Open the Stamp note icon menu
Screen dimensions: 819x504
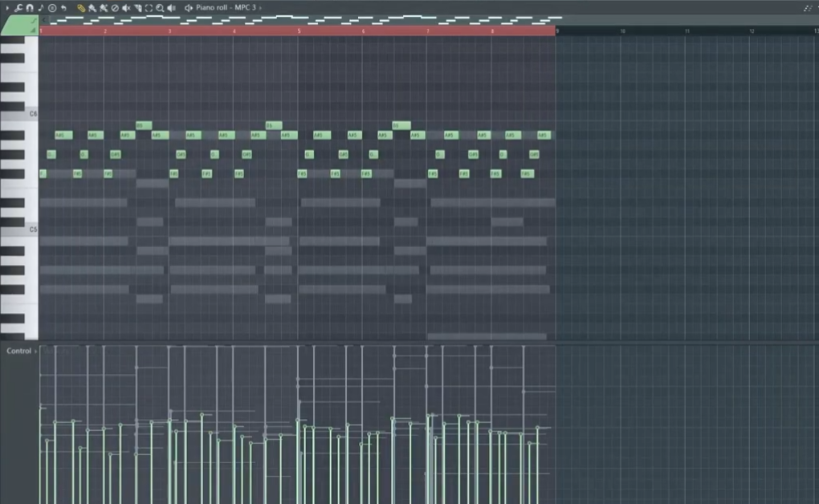(x=41, y=8)
